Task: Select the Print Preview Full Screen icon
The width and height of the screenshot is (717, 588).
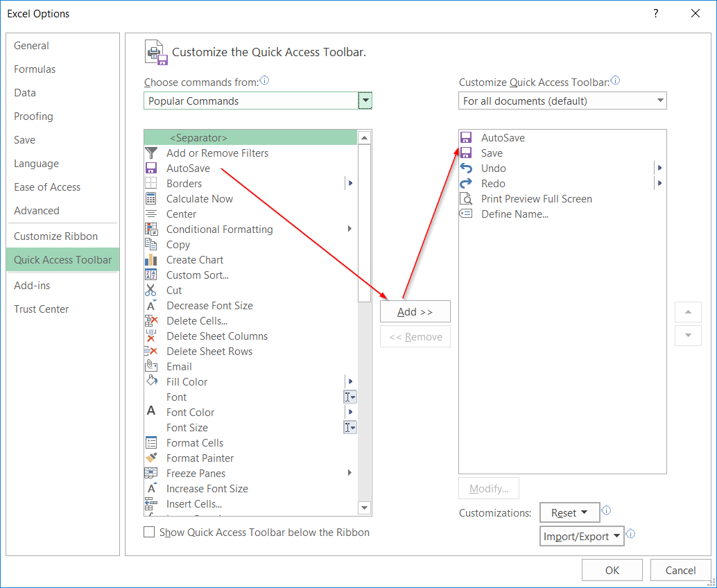Action: [466, 199]
